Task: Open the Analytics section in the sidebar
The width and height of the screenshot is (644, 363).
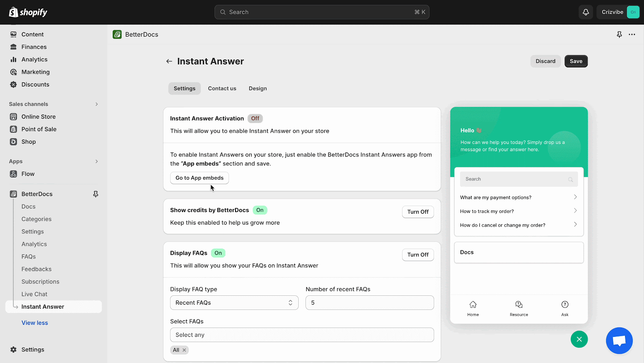Action: (x=34, y=59)
